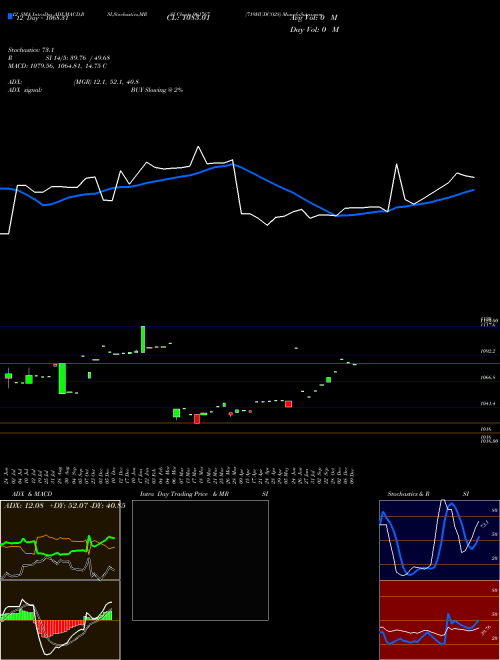Click the red candlestick near 05 May
This screenshot has height=660, width=500.
(288, 404)
